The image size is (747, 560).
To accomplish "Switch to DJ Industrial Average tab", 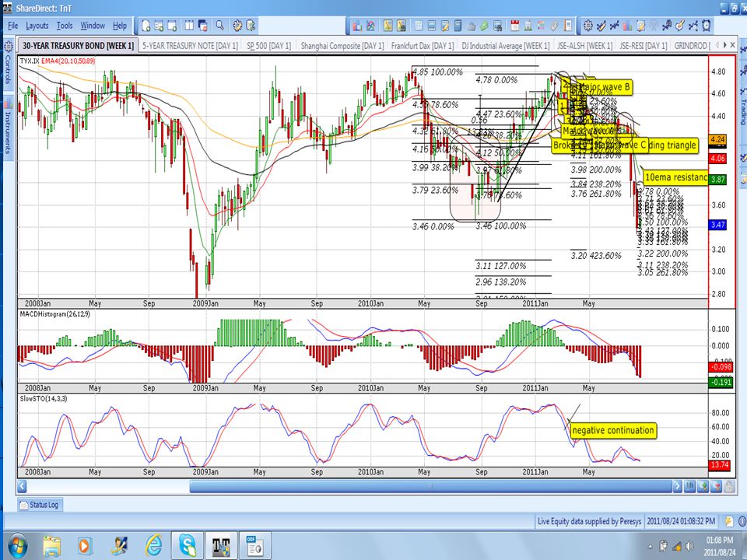I will (506, 46).
